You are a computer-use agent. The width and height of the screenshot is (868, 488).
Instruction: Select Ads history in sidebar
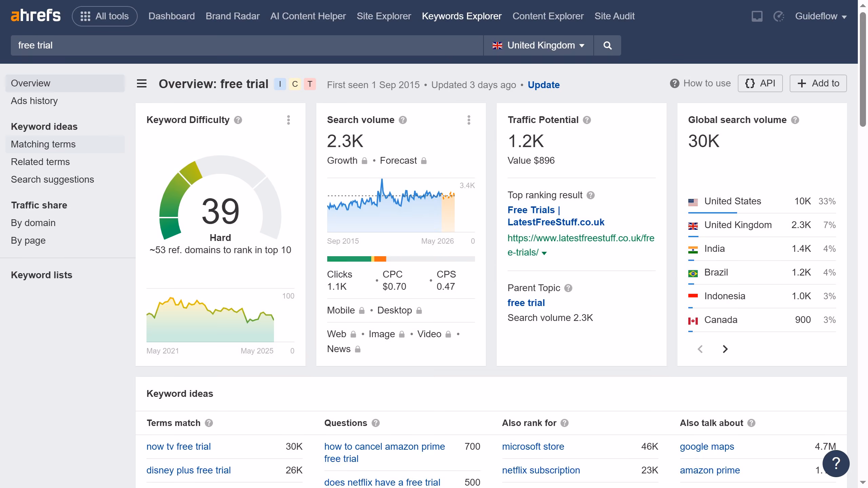[65, 101]
